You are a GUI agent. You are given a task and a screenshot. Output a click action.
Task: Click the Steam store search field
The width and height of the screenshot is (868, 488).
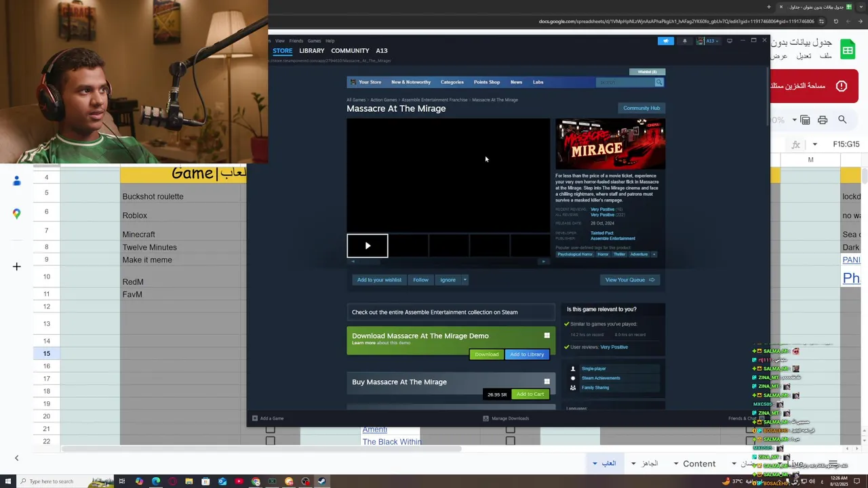pyautogui.click(x=625, y=82)
